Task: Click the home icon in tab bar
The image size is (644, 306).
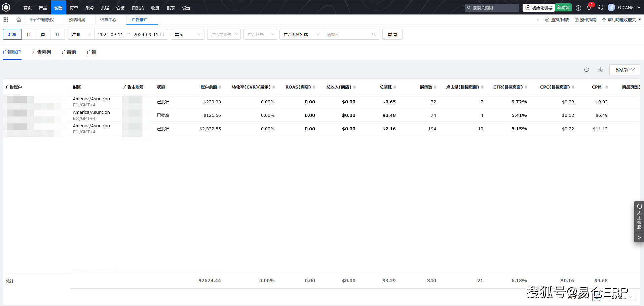Action: pos(19,20)
